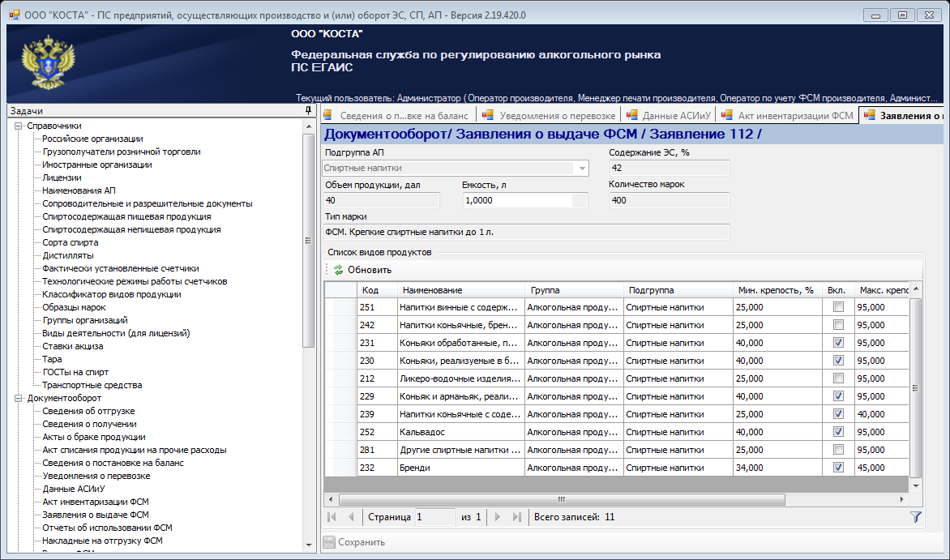Click vertical scrollbar of products table
This screenshot has height=560, width=950.
(x=915, y=388)
